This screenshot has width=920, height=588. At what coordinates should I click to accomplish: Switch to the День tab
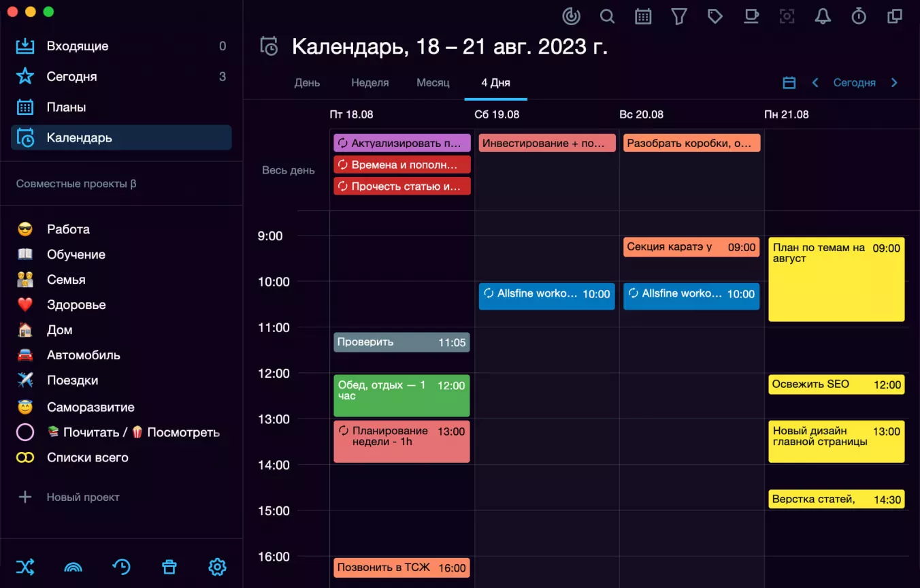(x=307, y=82)
